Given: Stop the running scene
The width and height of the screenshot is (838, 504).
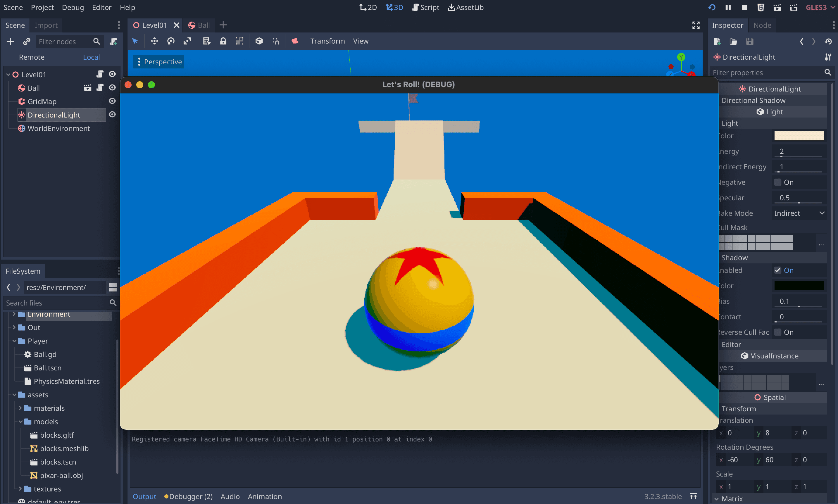Looking at the screenshot, I should (744, 7).
